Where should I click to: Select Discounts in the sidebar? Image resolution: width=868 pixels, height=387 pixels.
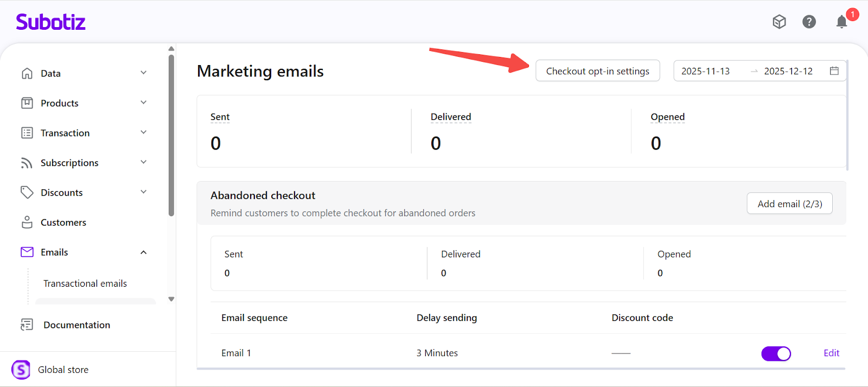click(x=61, y=192)
